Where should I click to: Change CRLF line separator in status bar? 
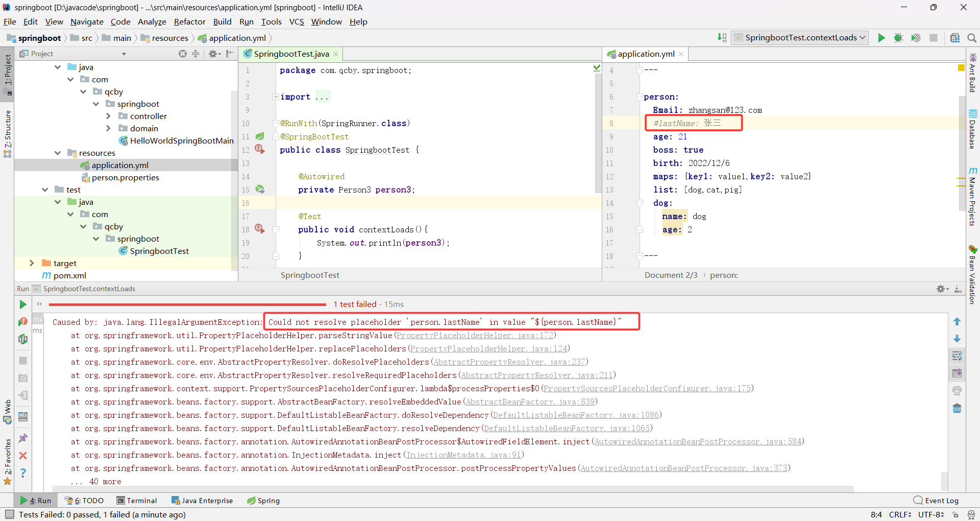[x=900, y=514]
